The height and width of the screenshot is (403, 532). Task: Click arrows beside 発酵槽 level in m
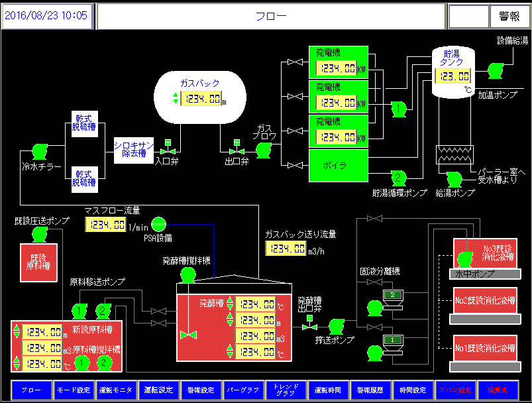coord(230,320)
